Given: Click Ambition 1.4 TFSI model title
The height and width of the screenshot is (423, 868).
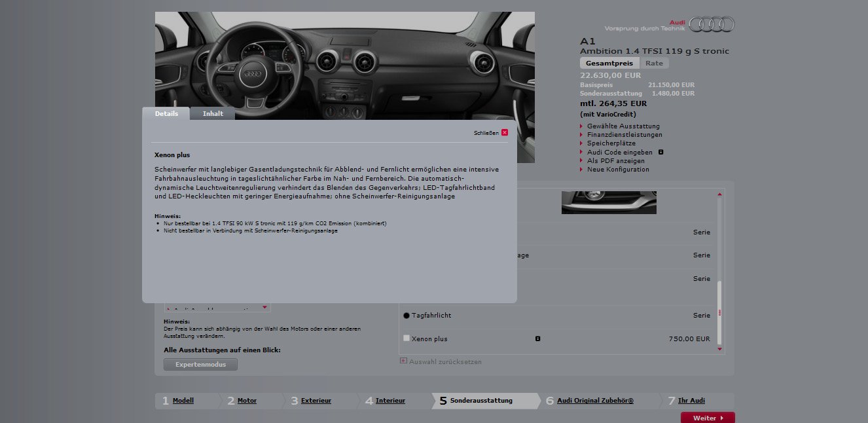Looking at the screenshot, I should click(655, 51).
